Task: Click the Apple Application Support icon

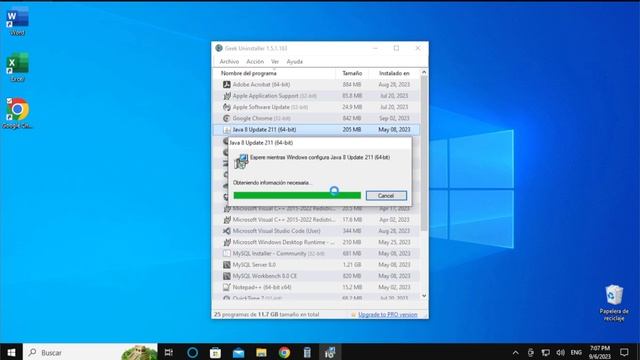Action: click(227, 96)
